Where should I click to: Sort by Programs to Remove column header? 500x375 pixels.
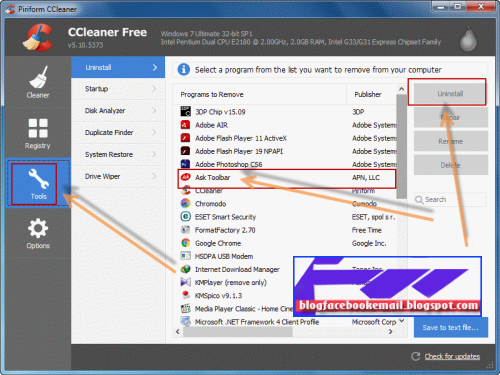260,94
